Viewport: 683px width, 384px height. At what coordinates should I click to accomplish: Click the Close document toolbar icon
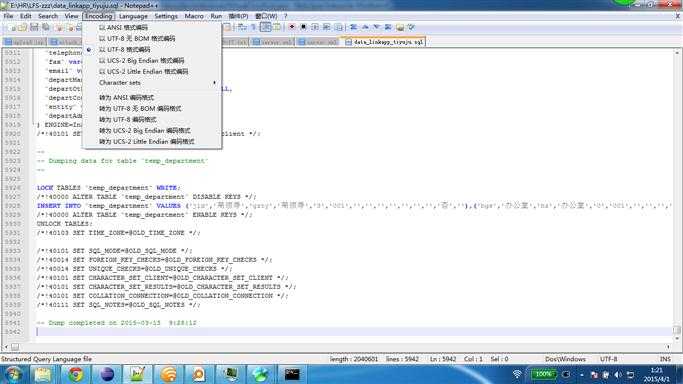point(59,27)
